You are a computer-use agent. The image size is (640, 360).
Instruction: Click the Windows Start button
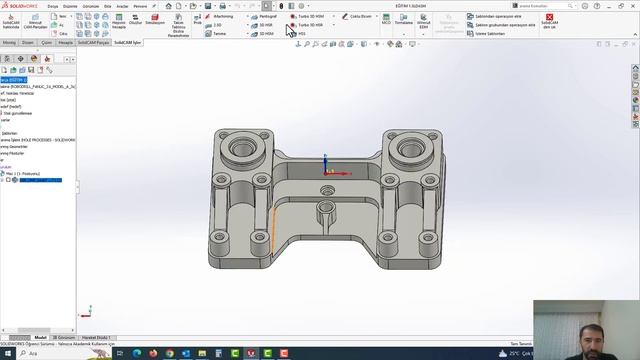(x=8, y=353)
